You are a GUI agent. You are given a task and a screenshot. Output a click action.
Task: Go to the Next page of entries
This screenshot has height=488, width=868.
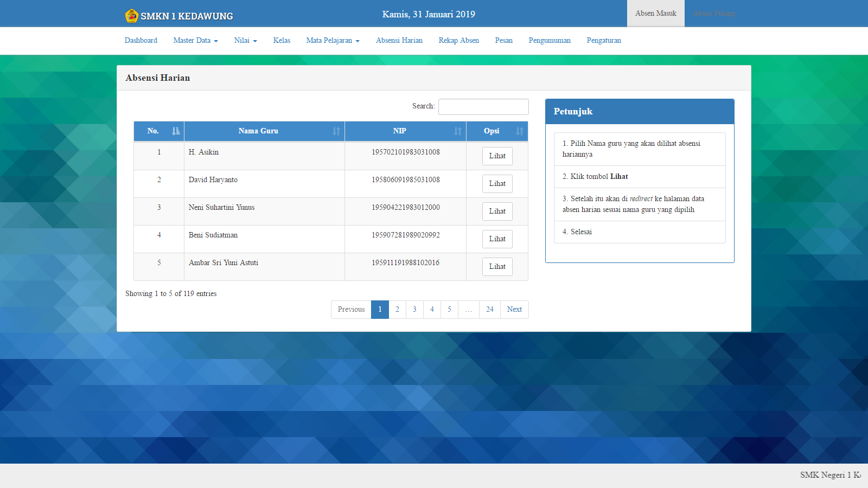point(514,309)
